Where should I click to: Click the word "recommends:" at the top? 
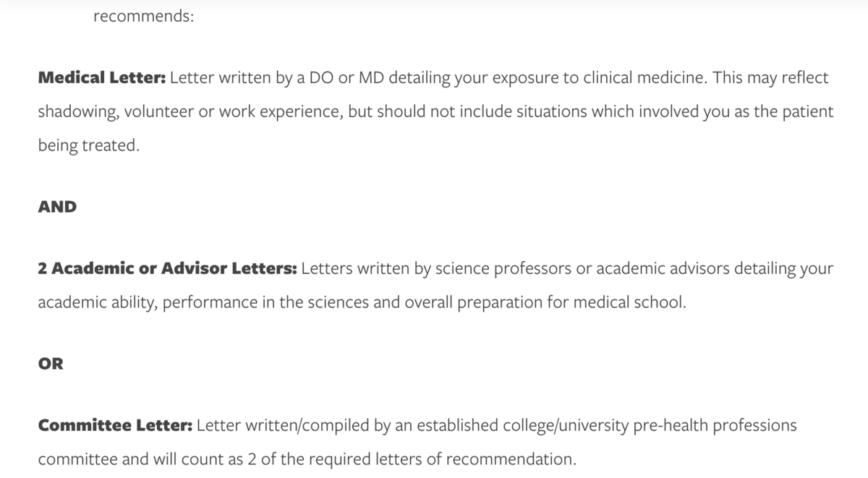click(143, 15)
